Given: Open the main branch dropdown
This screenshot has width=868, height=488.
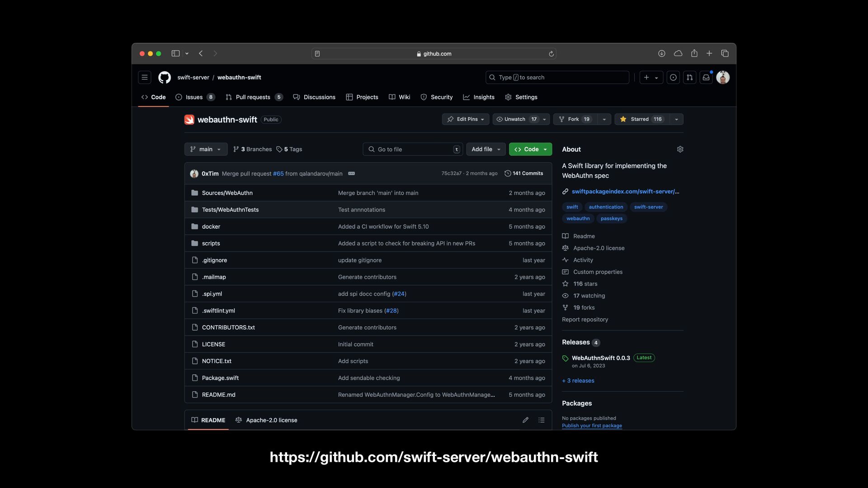Looking at the screenshot, I should click(x=206, y=149).
